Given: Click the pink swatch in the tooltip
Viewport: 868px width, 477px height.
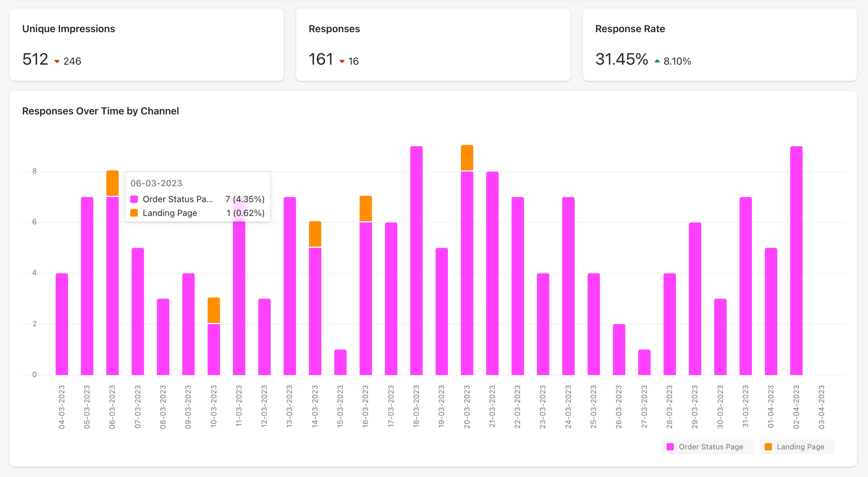Looking at the screenshot, I should (x=134, y=199).
